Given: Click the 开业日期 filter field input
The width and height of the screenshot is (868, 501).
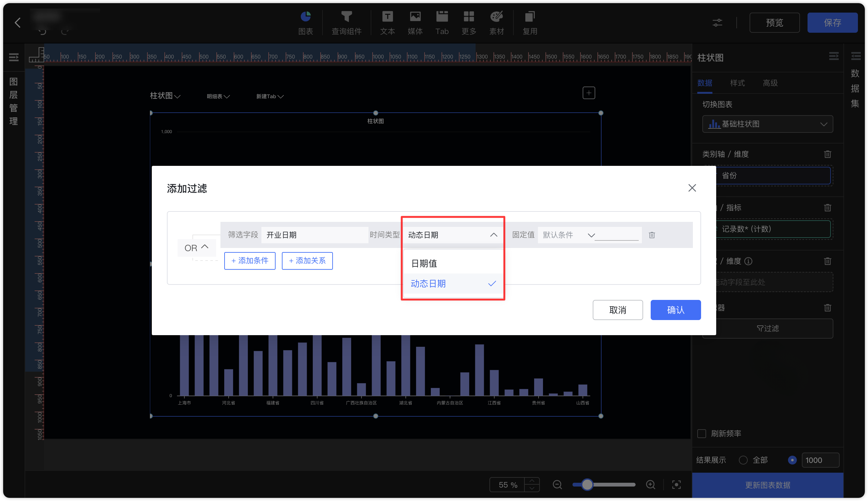Looking at the screenshot, I should [314, 235].
